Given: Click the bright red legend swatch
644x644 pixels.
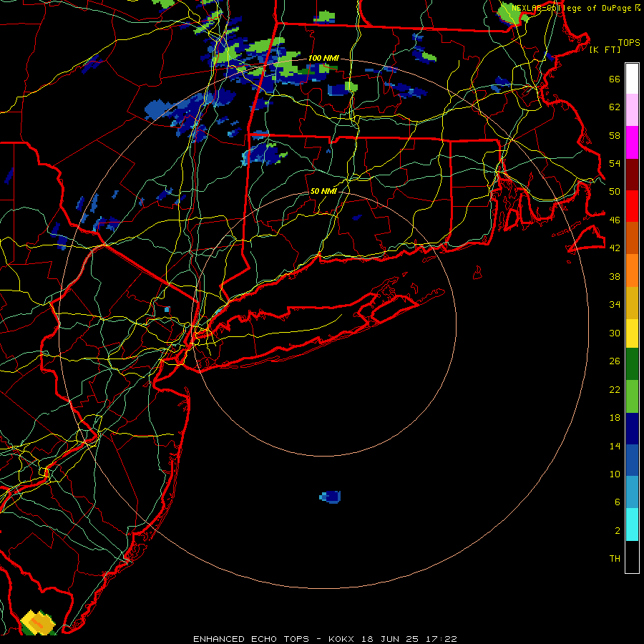Looking at the screenshot, I should click(632, 206).
